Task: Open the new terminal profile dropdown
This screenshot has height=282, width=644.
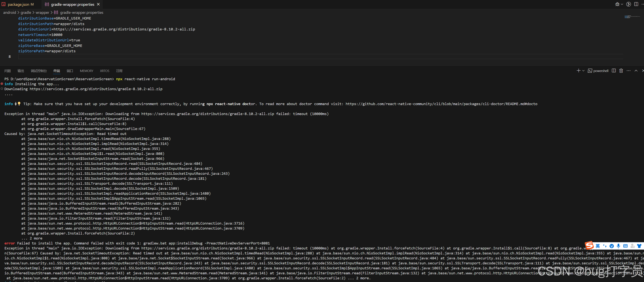Action: [x=583, y=71]
